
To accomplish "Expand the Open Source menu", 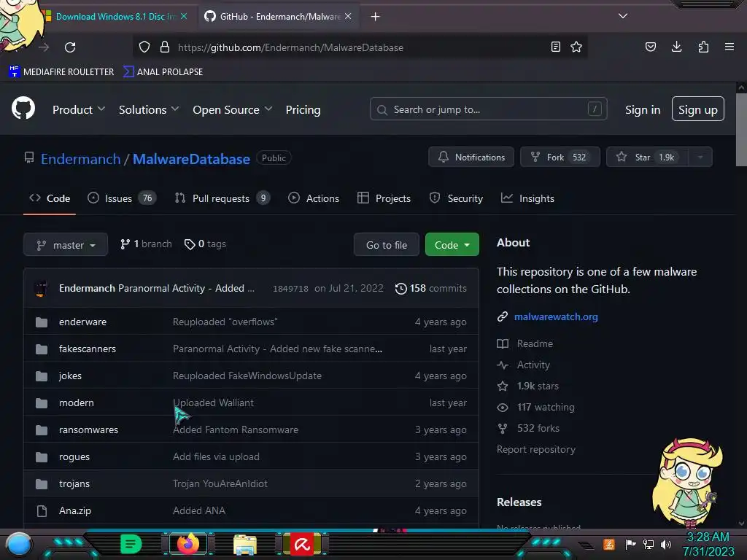I will click(233, 109).
